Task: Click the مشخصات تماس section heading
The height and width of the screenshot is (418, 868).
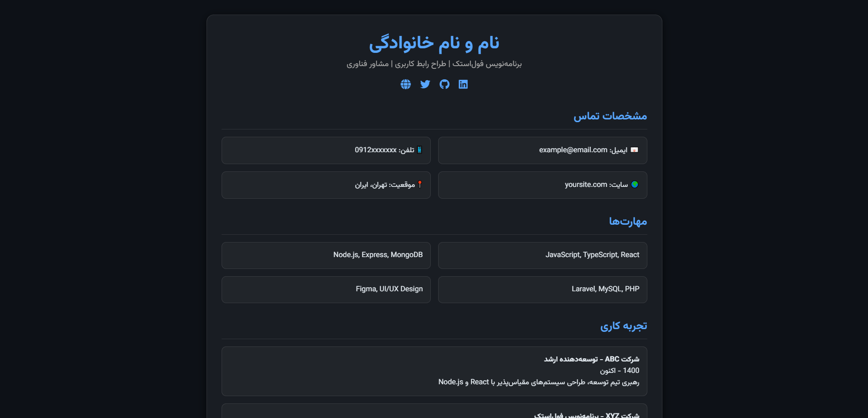Action: (x=610, y=116)
